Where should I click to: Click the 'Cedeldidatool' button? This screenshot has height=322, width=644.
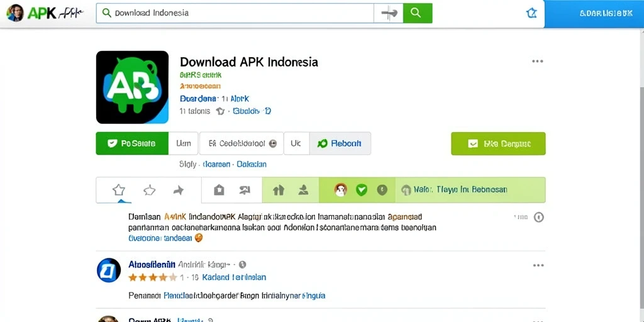[x=241, y=143]
